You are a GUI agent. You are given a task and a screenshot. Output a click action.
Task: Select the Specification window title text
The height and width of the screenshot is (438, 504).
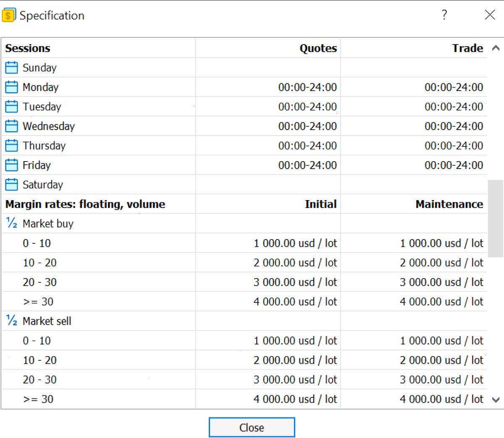[x=52, y=16]
